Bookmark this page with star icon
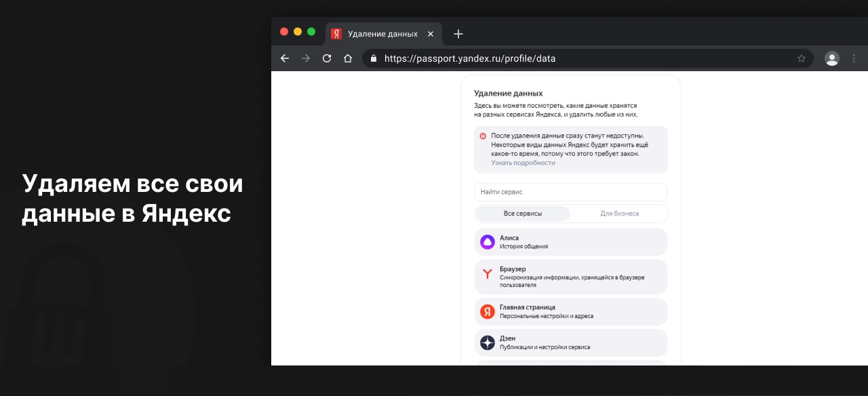The height and width of the screenshot is (396, 868). point(802,58)
